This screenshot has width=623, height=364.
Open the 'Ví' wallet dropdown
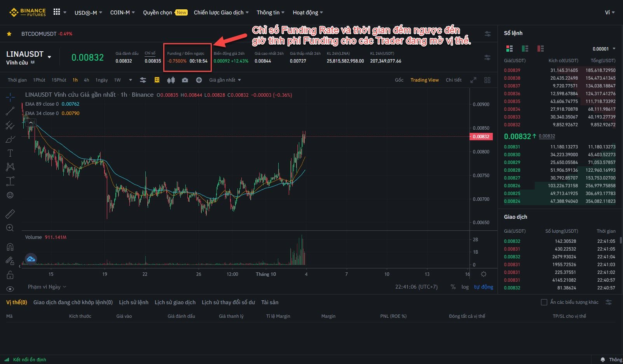coord(610,12)
